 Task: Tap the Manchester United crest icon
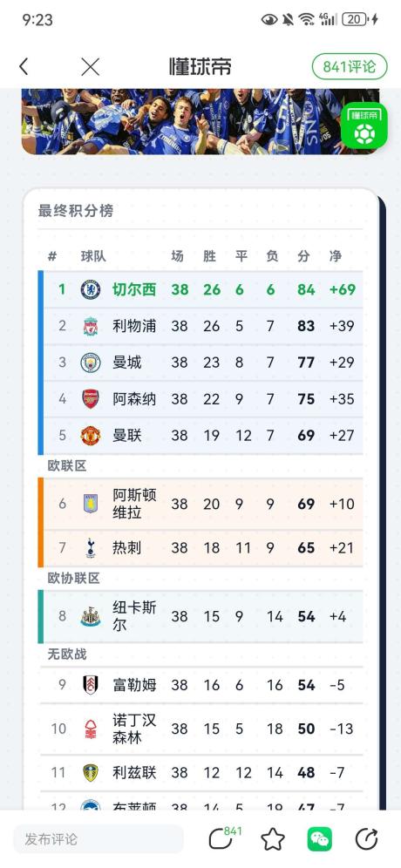click(x=91, y=436)
